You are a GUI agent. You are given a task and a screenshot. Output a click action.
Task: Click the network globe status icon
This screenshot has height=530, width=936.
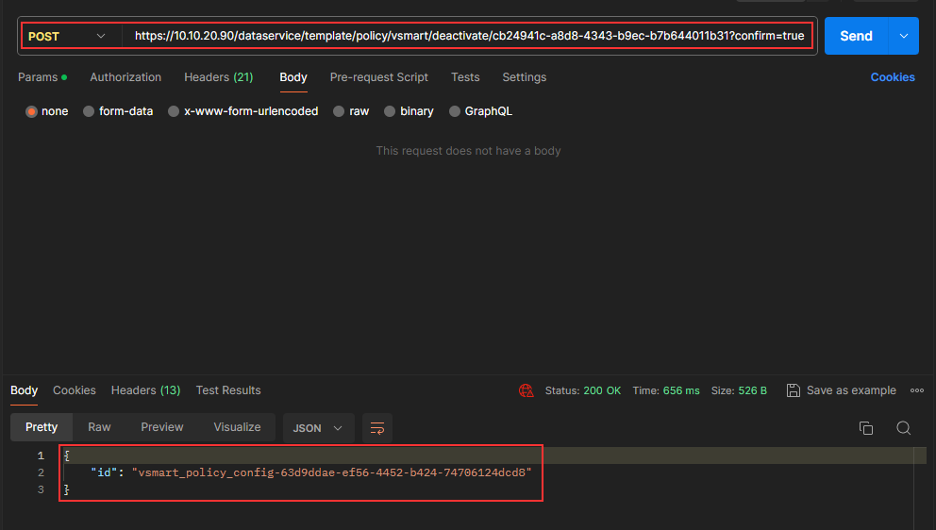pyautogui.click(x=526, y=390)
